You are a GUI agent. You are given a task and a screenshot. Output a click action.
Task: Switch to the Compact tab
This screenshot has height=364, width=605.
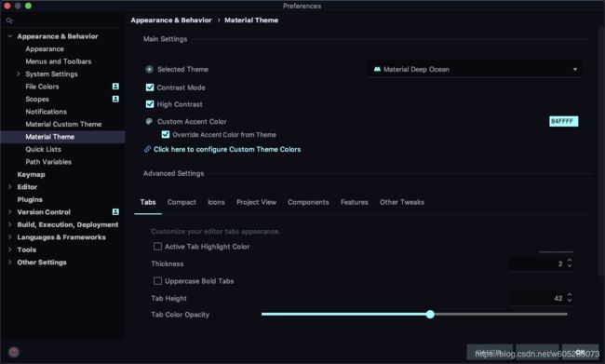pos(181,202)
